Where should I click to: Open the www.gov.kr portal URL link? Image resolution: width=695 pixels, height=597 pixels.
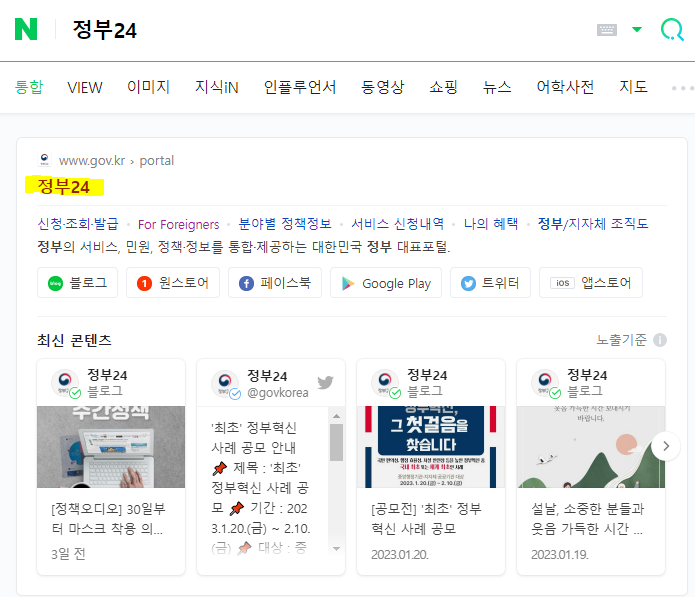coord(116,160)
